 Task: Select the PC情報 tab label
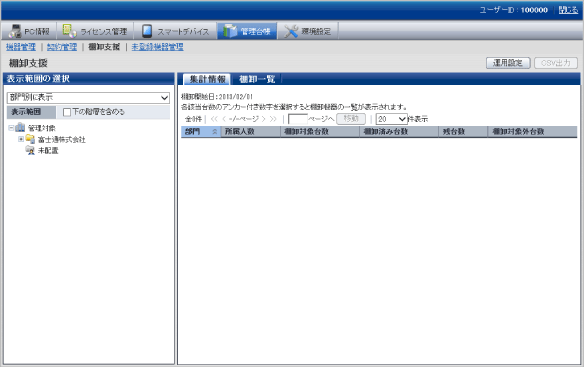(37, 32)
